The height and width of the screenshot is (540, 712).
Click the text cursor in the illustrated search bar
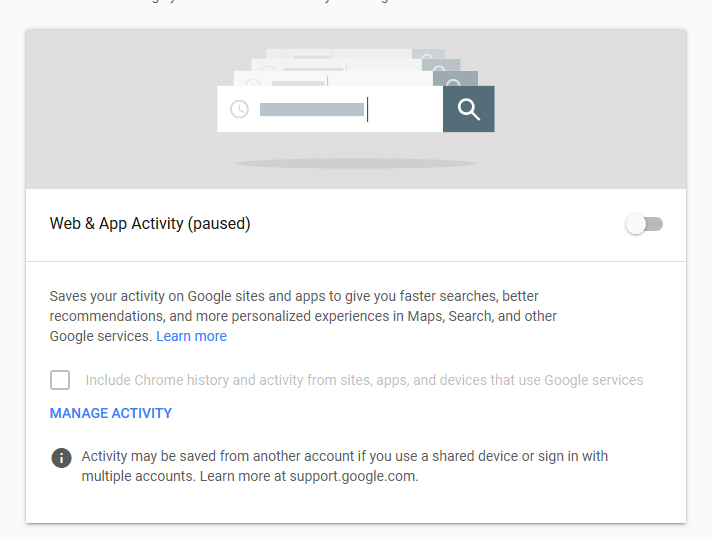[x=368, y=109]
